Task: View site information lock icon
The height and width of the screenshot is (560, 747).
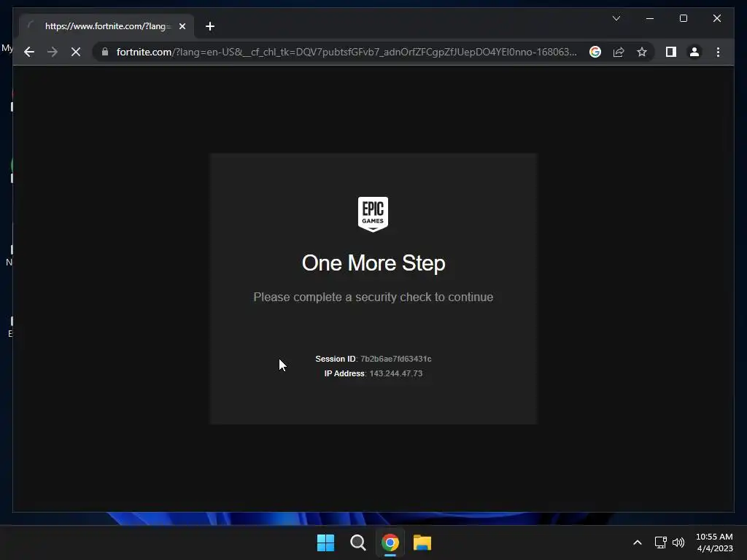Action: pyautogui.click(x=105, y=52)
